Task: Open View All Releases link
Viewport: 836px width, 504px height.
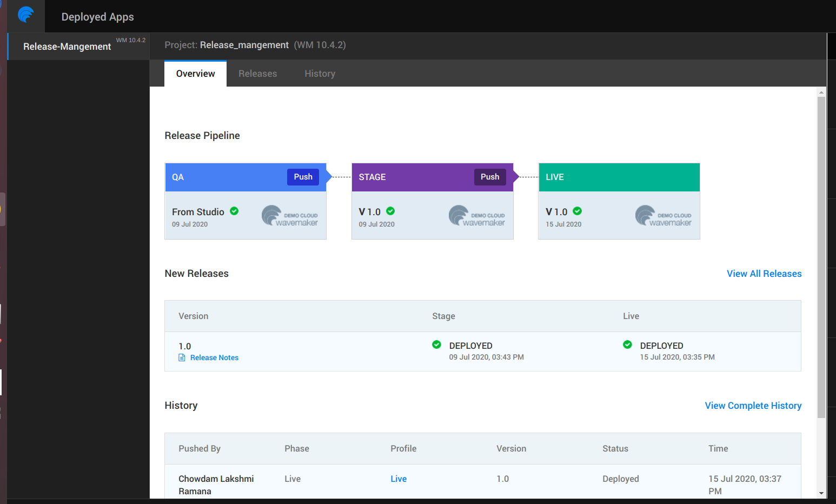Action: point(764,274)
